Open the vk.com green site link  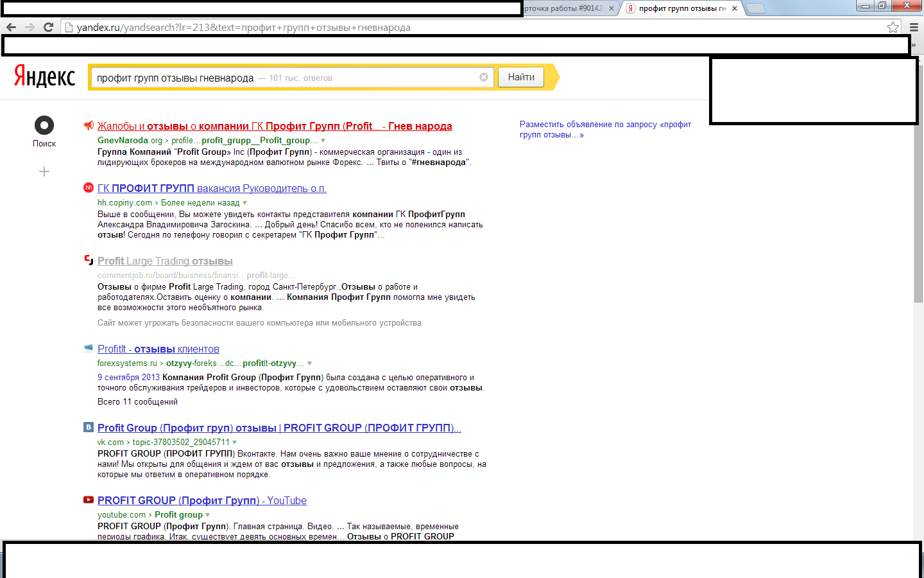pyautogui.click(x=110, y=442)
